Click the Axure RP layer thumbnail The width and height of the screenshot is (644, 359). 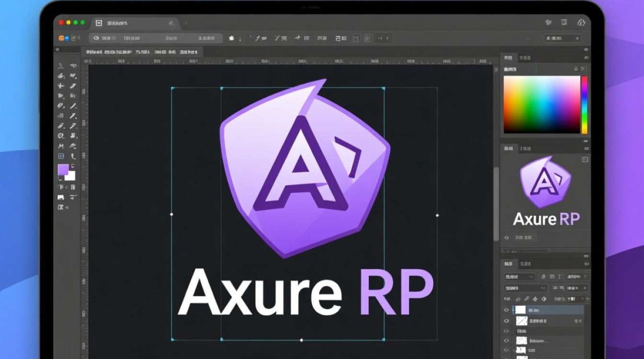point(520,310)
